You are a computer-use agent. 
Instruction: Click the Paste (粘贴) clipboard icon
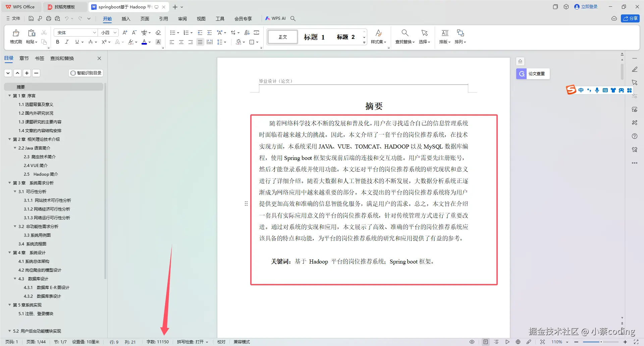32,33
